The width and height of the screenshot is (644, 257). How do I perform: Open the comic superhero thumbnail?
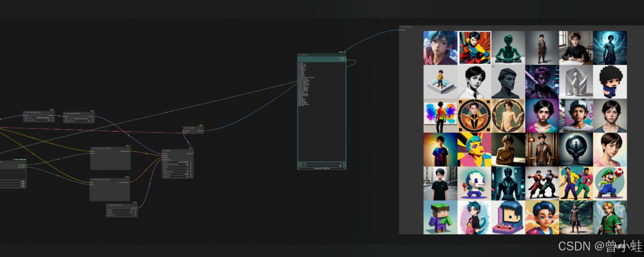pos(474,48)
